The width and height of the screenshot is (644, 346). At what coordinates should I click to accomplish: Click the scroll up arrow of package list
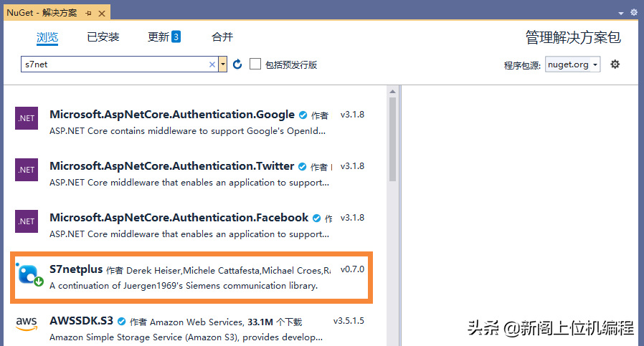[393, 92]
